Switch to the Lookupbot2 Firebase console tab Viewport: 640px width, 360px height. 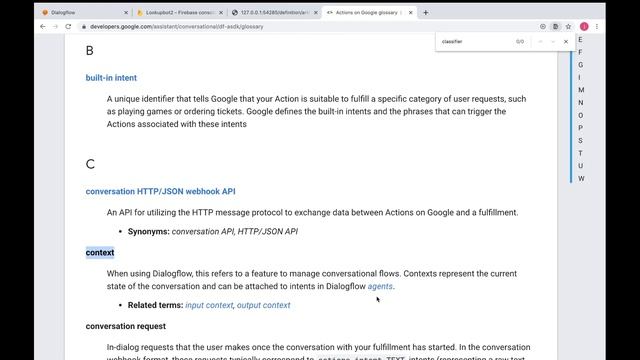click(x=180, y=13)
